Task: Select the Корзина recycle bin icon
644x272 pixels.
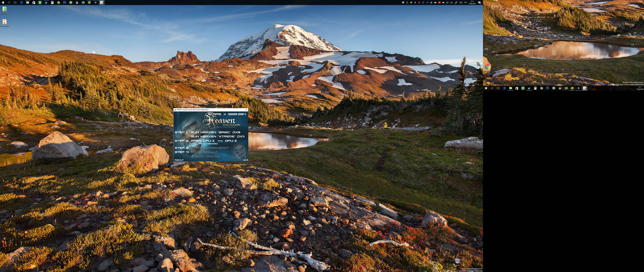Action: pyautogui.click(x=457, y=262)
